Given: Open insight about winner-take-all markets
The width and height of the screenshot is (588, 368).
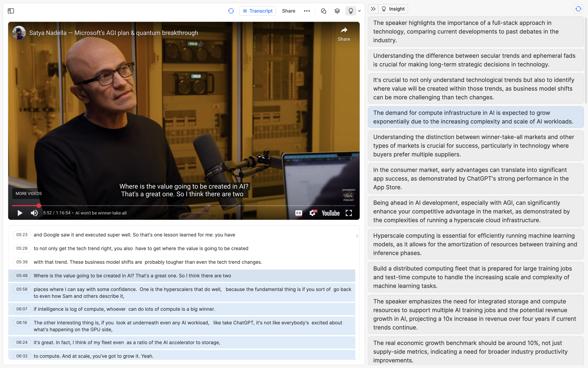Looking at the screenshot, I should pos(476,145).
